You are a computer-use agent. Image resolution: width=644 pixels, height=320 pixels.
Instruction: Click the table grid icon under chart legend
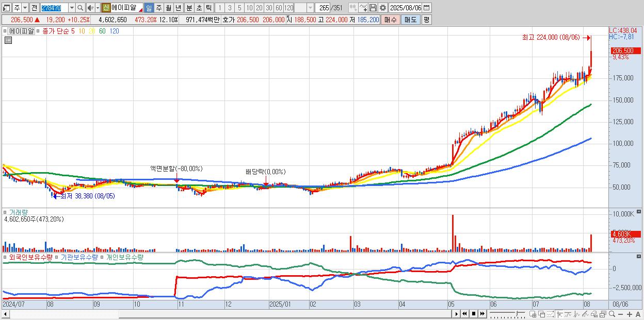[x=8, y=40]
